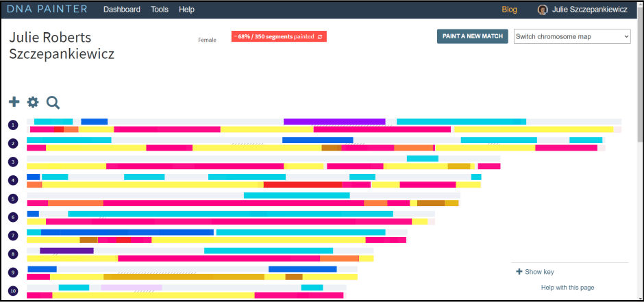Select chromosome 5 number circle
The image size is (644, 302).
coord(13,199)
